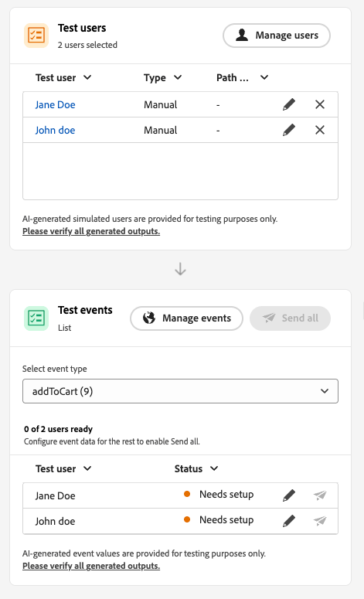
Task: Remove Jane Doe from test users
Action: pyautogui.click(x=320, y=104)
